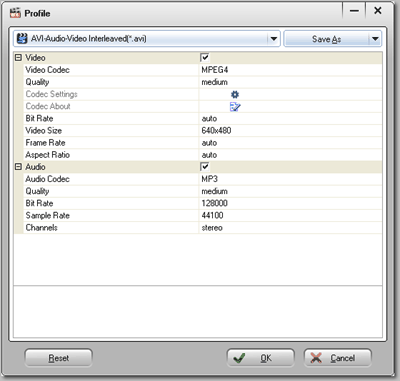The width and height of the screenshot is (400, 381).
Task: Open the AVI profile format dropdown
Action: (x=273, y=39)
